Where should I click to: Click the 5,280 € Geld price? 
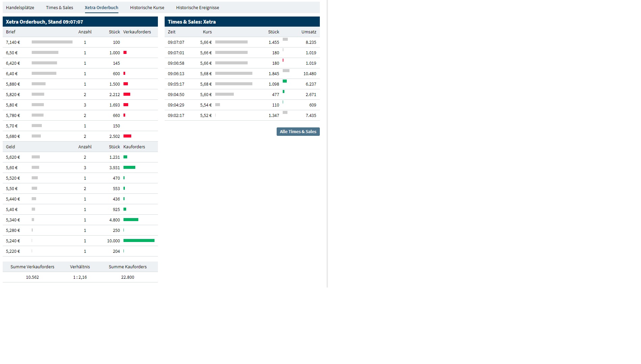(x=13, y=230)
